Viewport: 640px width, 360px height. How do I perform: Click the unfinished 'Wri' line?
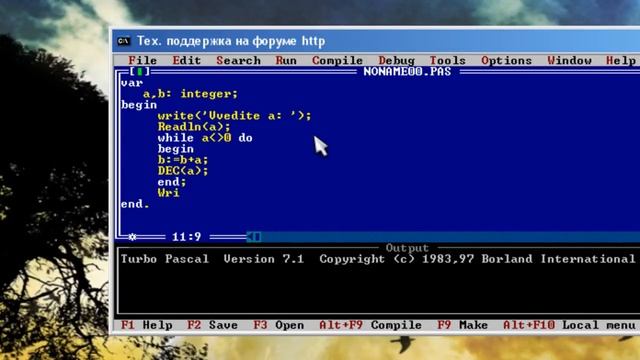[169, 193]
